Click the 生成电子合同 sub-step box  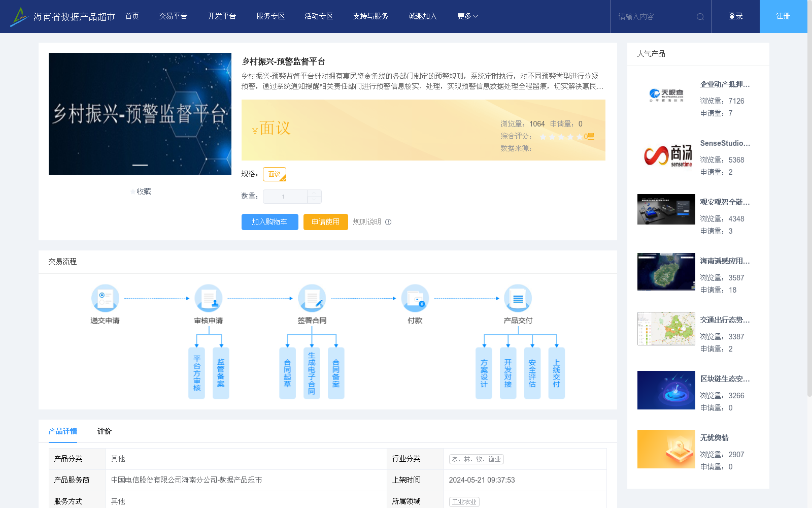click(312, 373)
